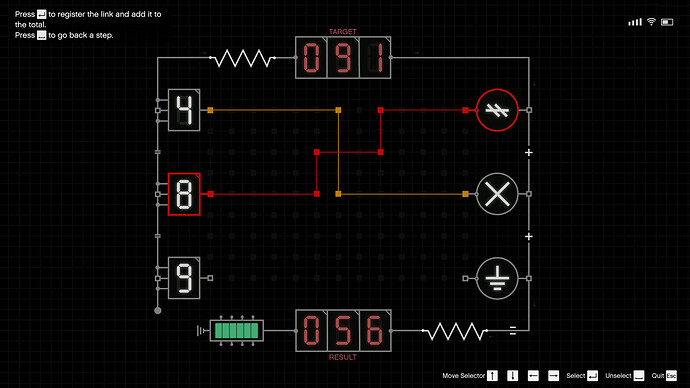Click the orange output connector of block 4
Viewport: 690px width, 388px height.
click(x=210, y=110)
